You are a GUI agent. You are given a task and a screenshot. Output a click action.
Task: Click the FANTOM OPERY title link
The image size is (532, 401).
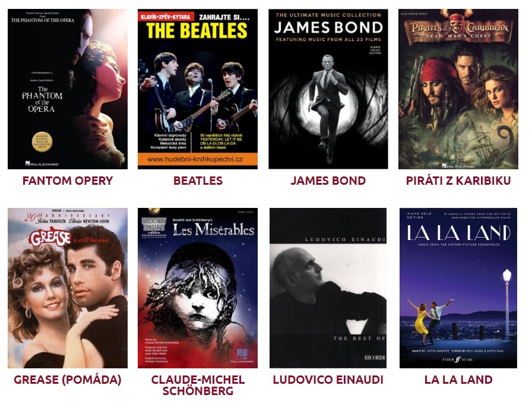[68, 181]
